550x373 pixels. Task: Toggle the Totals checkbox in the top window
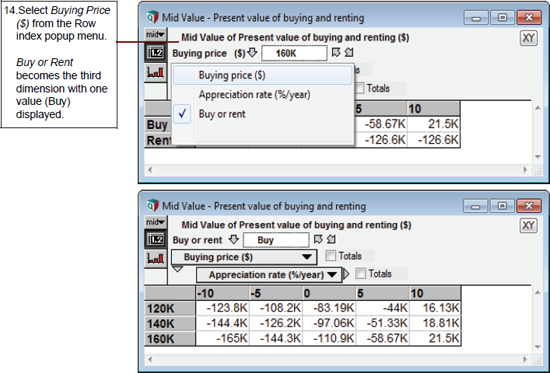359,88
